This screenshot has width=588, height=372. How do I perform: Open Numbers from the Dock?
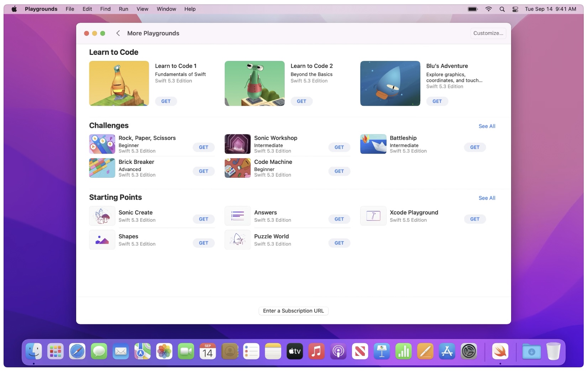click(x=403, y=352)
